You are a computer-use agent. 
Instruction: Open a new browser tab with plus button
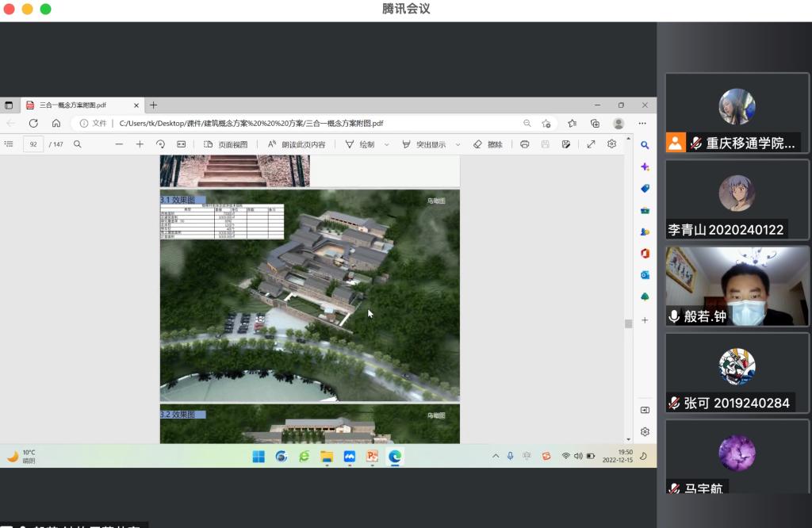[x=154, y=105]
